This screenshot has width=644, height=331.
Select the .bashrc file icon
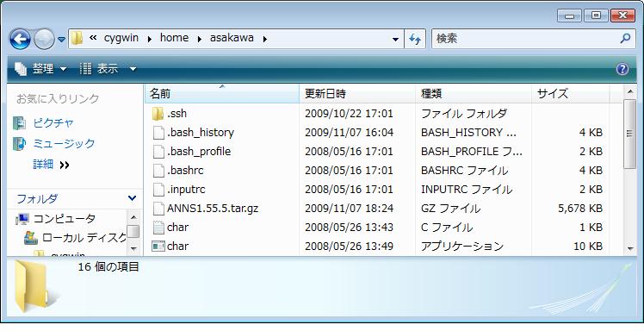click(158, 170)
